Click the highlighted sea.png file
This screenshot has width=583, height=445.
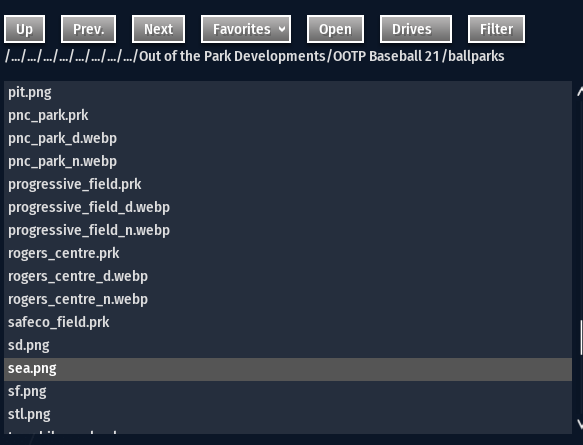288,369
